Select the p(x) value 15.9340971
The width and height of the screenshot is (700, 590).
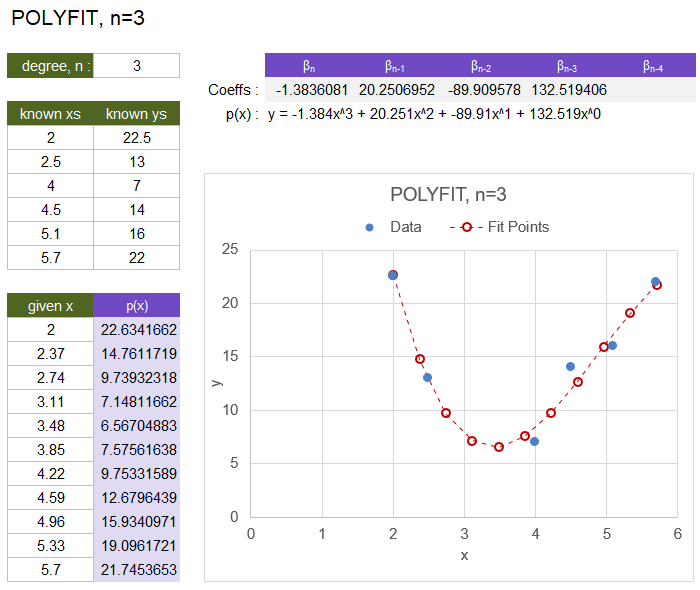137,522
